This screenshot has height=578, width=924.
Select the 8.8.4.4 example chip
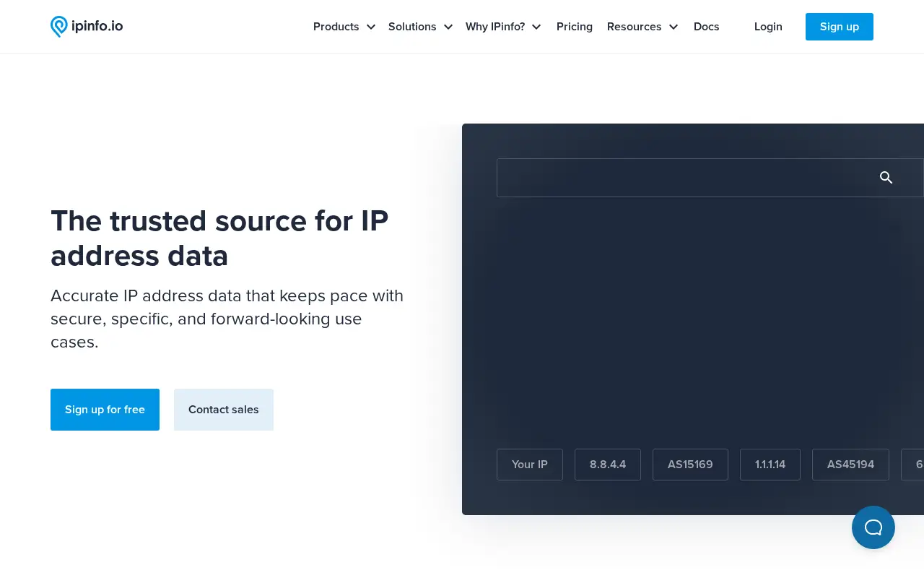[x=608, y=465]
